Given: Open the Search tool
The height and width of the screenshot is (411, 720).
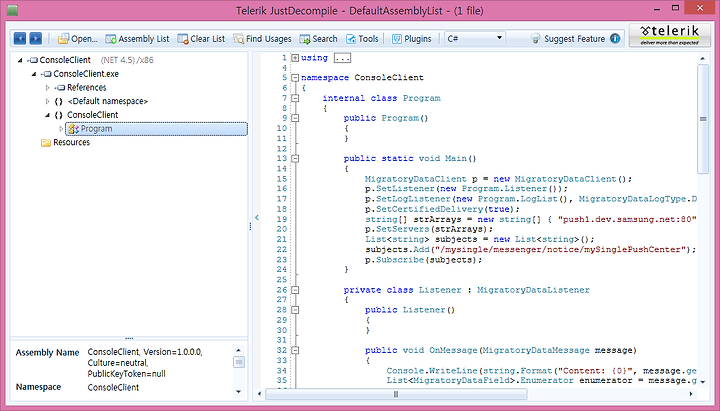Looking at the screenshot, I should tap(318, 39).
